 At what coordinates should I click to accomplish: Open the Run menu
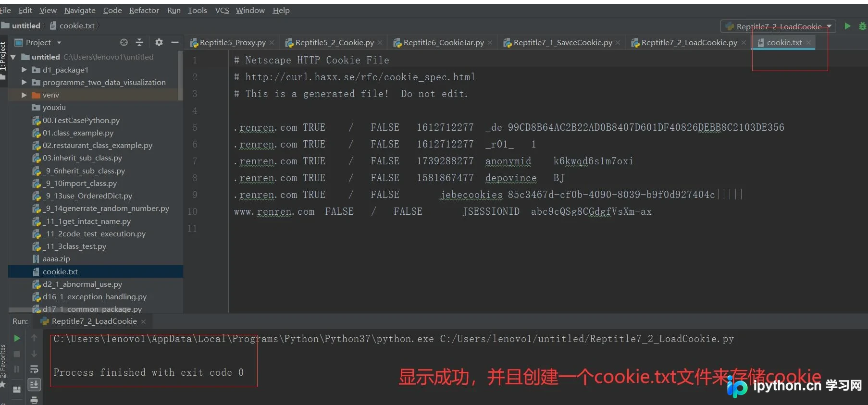click(x=174, y=10)
